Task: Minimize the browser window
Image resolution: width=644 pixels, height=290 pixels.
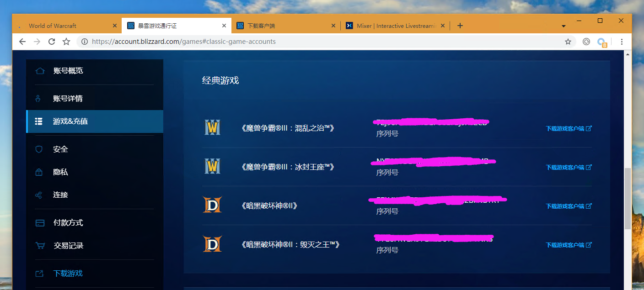Action: point(580,21)
